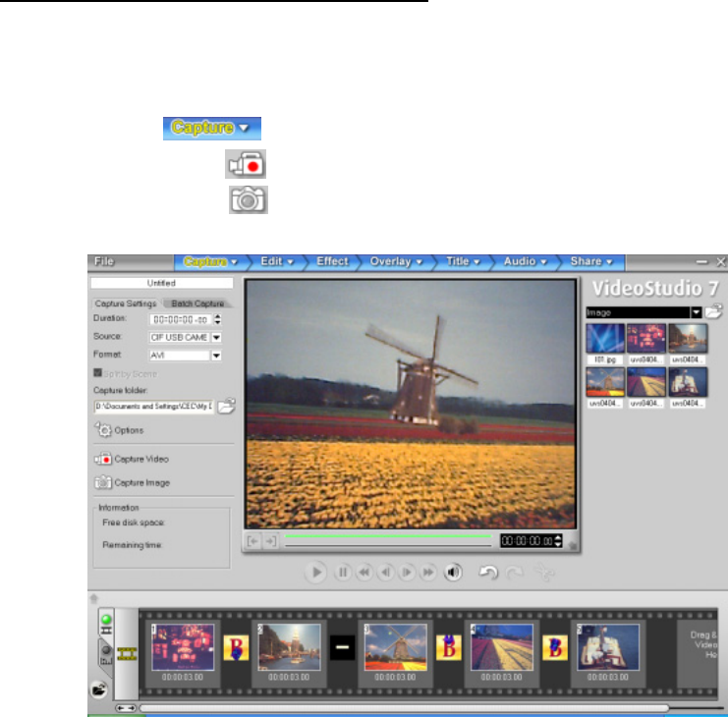This screenshot has width=728, height=717.
Task: Expand the preview window corner icon
Action: coord(573,546)
